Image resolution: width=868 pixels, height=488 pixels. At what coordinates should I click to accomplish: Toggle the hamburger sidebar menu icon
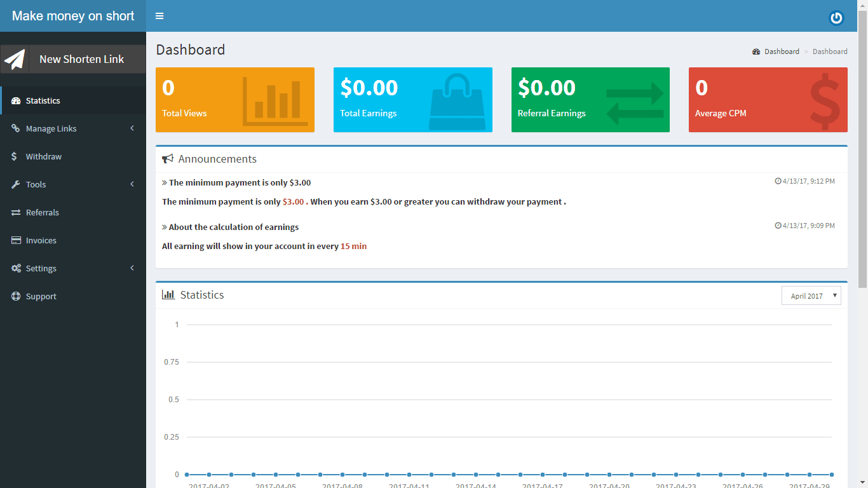pos(159,16)
